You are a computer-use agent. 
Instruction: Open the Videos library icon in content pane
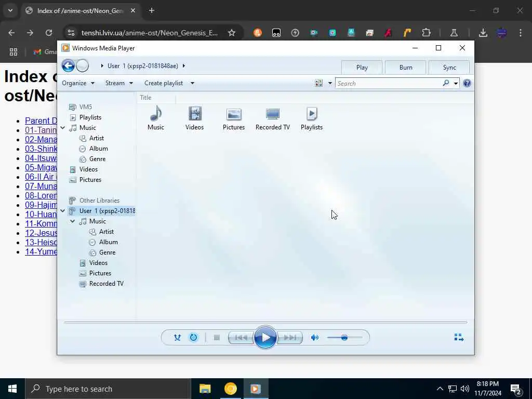click(195, 118)
